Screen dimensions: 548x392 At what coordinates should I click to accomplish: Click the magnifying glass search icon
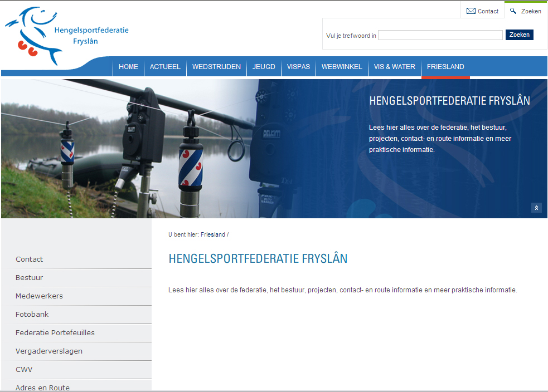tap(513, 11)
